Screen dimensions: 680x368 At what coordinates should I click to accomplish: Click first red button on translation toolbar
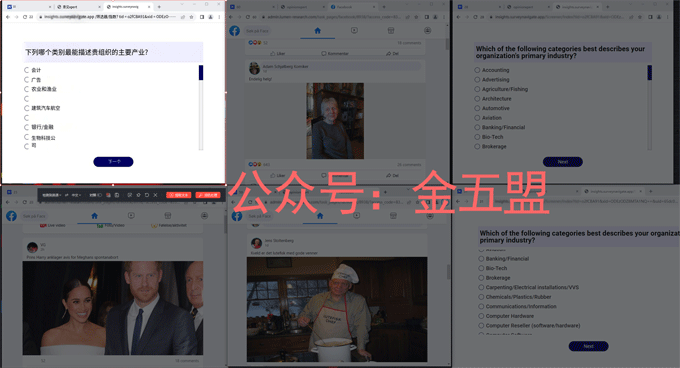(178, 195)
